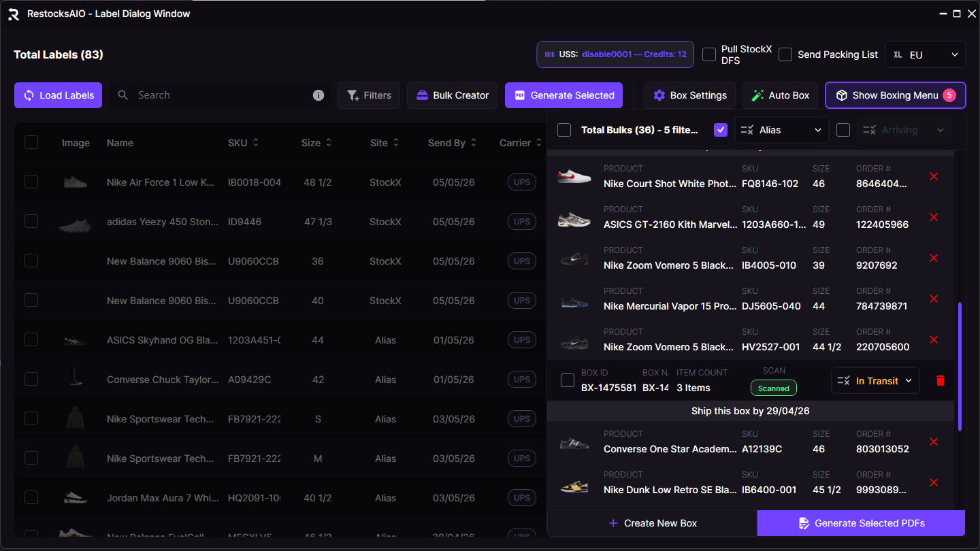Change the In Transit box status dropdown
980x551 pixels.
point(875,381)
